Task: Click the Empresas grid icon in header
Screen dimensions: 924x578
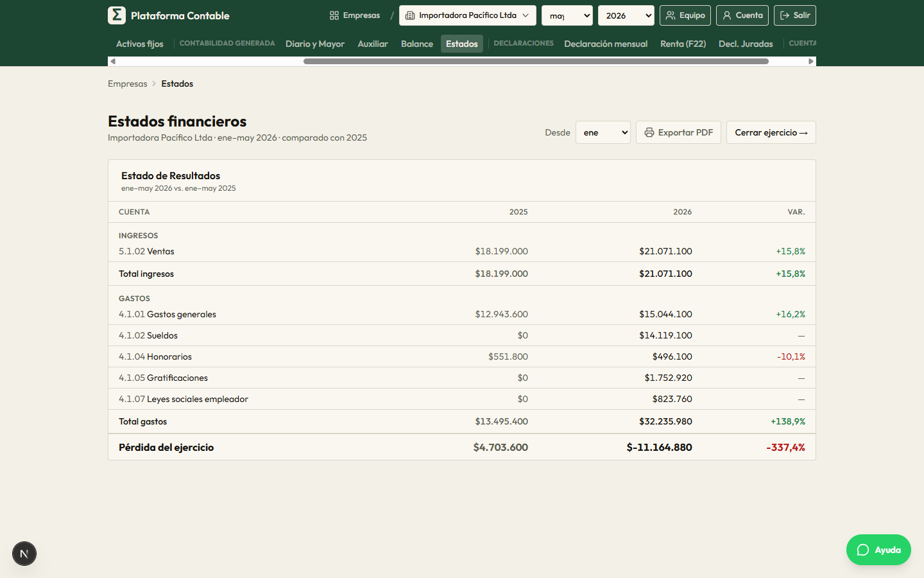Action: tap(334, 15)
